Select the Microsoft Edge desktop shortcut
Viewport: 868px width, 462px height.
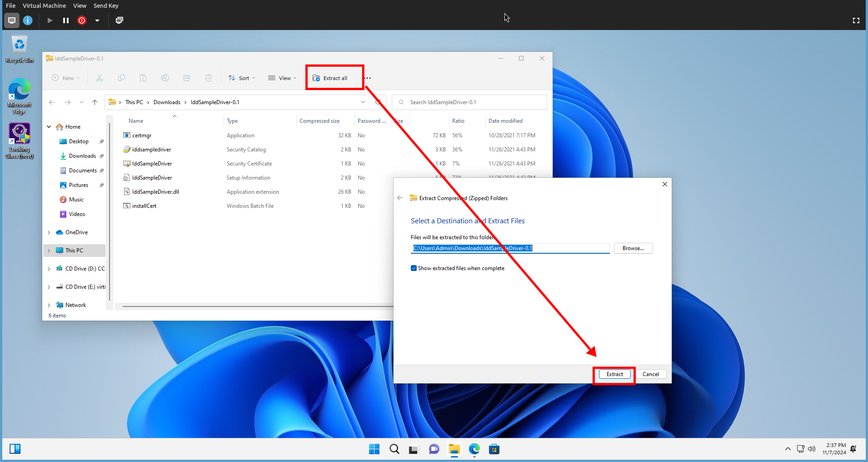(x=20, y=96)
